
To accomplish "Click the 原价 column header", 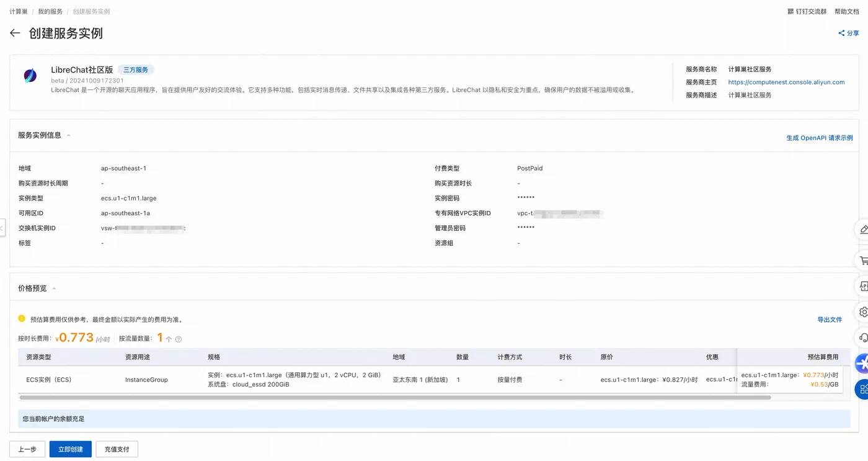I will tap(607, 357).
